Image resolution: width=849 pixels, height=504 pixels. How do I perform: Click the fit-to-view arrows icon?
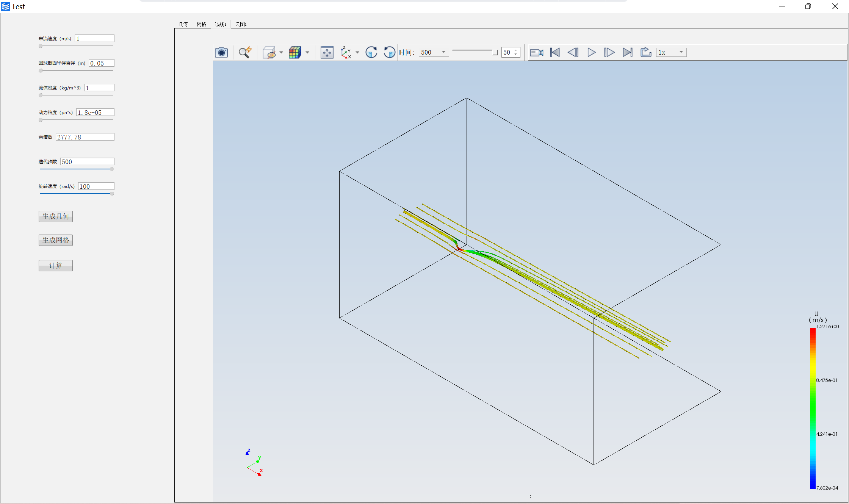(x=327, y=52)
